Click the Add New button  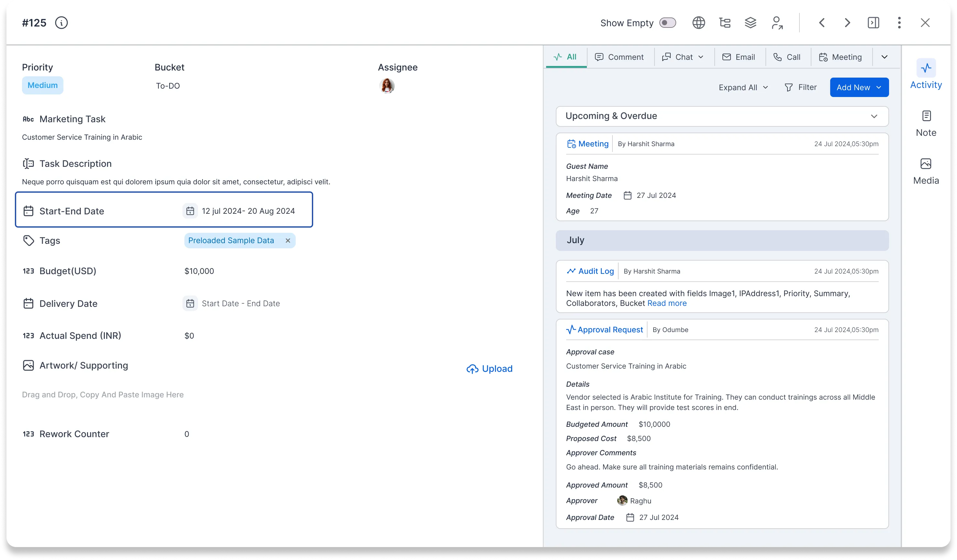coord(859,87)
